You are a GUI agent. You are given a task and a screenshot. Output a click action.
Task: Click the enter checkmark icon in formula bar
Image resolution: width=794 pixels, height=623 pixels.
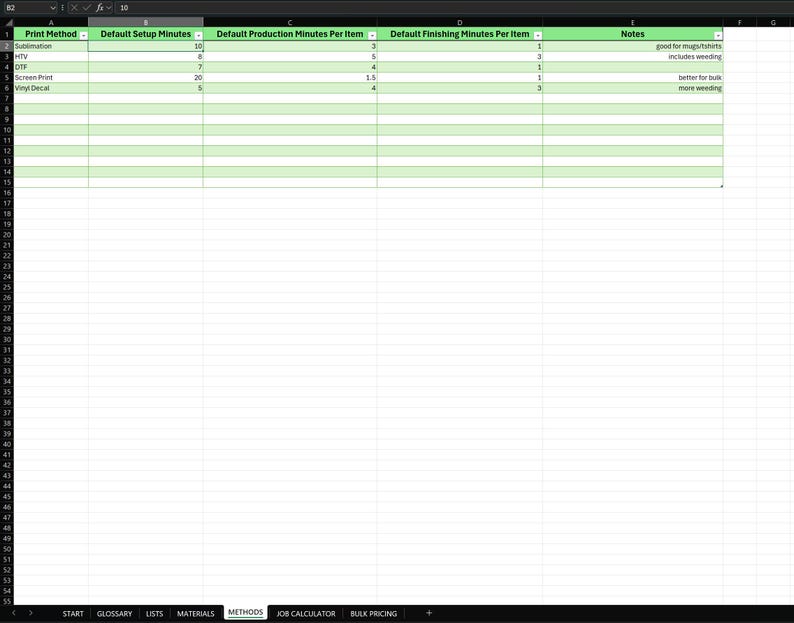coord(87,8)
